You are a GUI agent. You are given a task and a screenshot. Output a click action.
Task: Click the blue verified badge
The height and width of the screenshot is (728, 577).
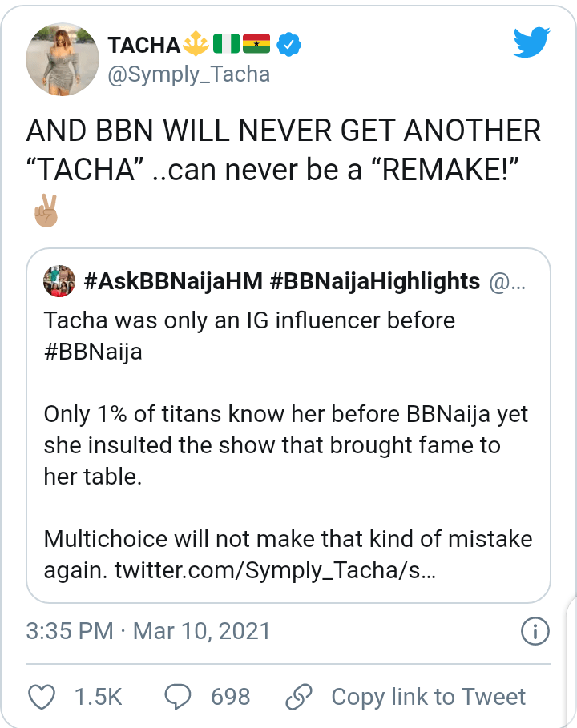click(288, 46)
